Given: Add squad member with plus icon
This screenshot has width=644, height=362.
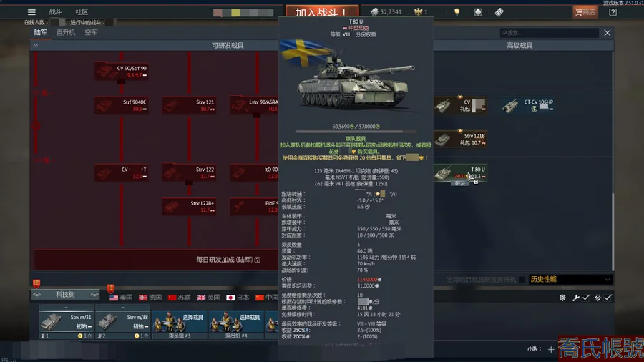Looking at the screenshot, I should 550,349.
